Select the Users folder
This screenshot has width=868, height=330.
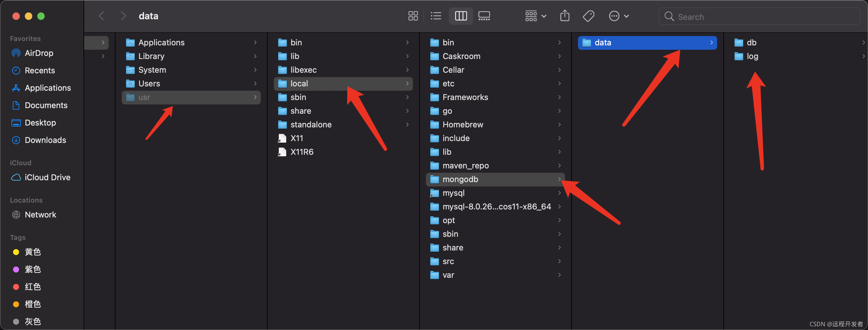[191, 83]
